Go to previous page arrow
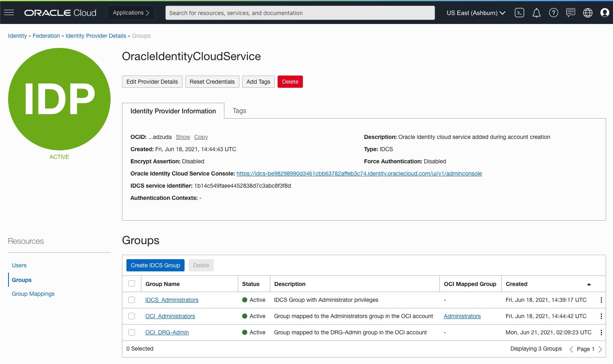The height and width of the screenshot is (364, 613). [x=571, y=349]
